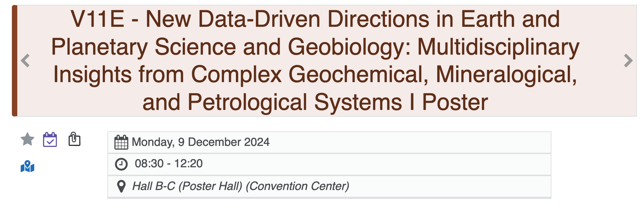Open the clipboard attachment icon

coord(74,139)
